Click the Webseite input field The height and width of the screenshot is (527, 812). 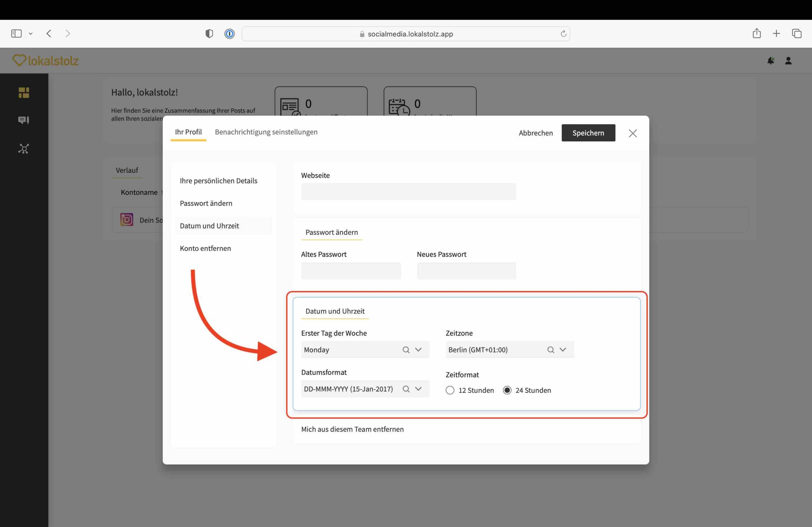(x=409, y=192)
